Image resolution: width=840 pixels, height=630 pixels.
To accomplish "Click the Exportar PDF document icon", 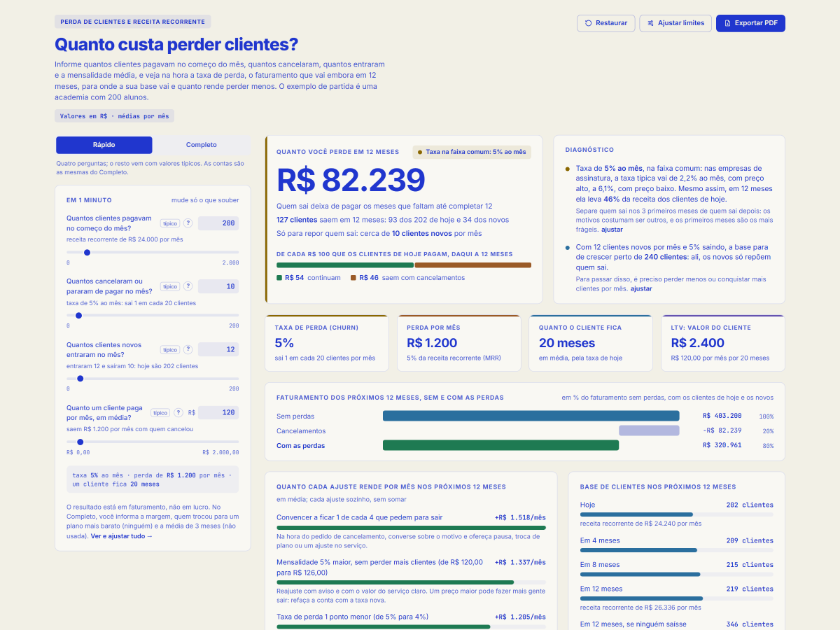I will (727, 23).
